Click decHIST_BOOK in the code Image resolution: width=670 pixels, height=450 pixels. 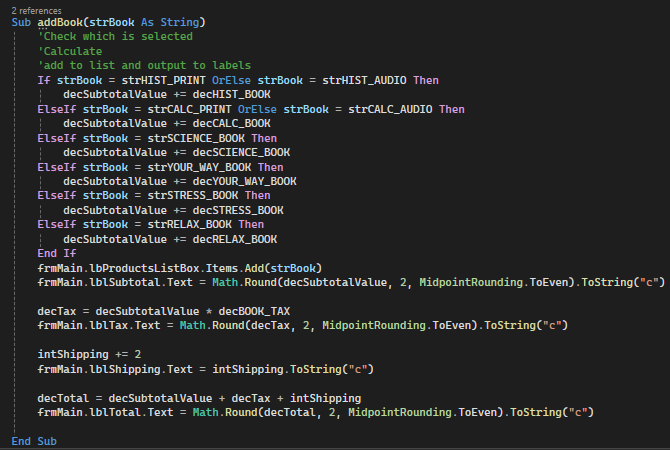tap(232, 94)
